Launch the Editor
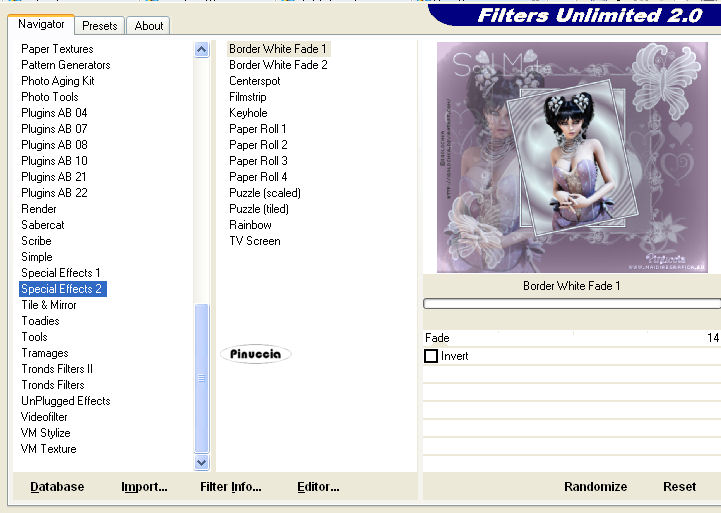Screen dimensions: 721x513 point(318,487)
